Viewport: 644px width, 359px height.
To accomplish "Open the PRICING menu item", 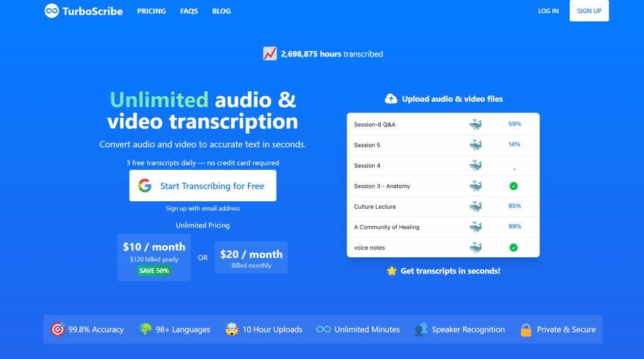I will [152, 11].
